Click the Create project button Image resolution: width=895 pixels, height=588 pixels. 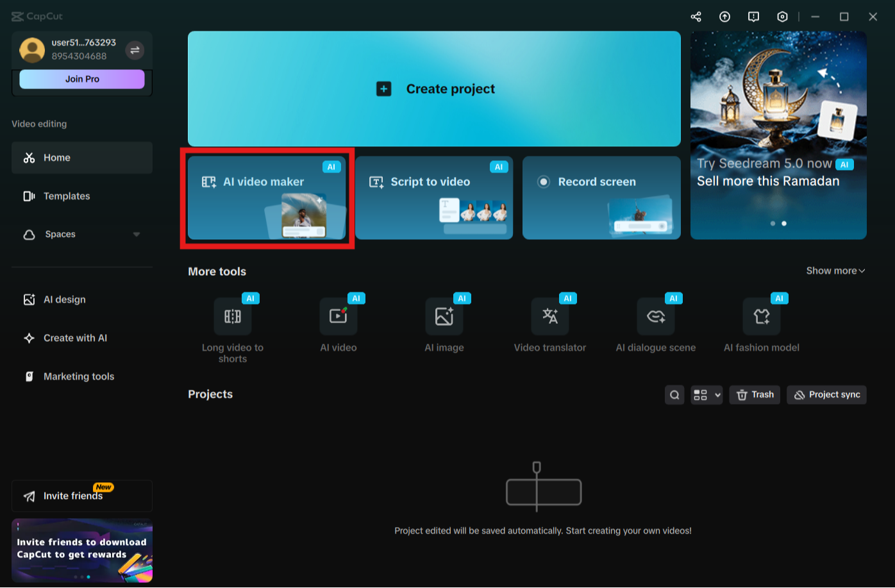[x=433, y=88]
